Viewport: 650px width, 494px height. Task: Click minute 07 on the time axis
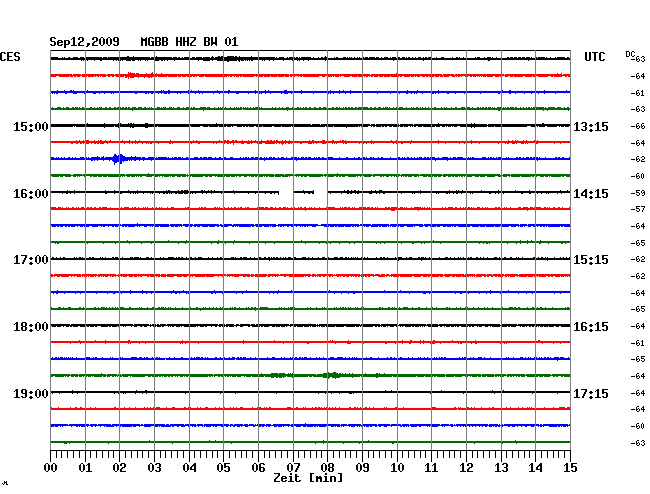point(293,468)
